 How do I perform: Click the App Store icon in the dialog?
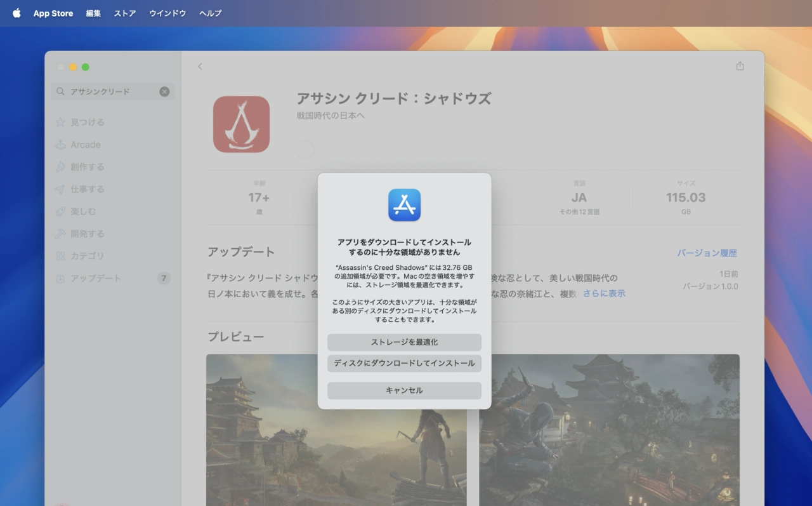(x=404, y=205)
